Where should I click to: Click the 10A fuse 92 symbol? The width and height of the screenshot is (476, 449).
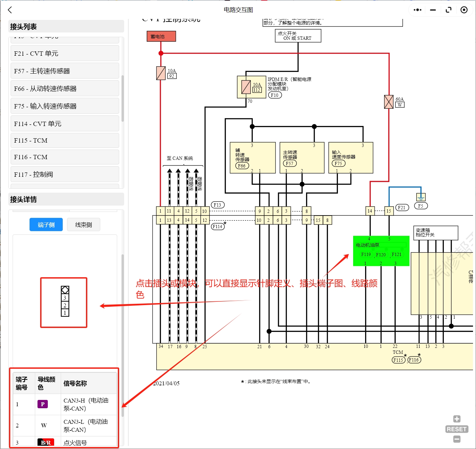(161, 73)
